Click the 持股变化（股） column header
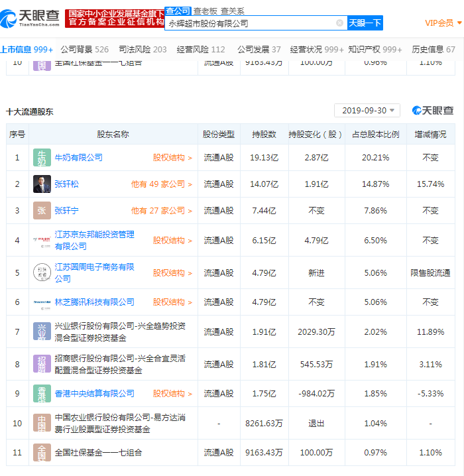Viewport: 464px width, 476px height. pos(316,134)
